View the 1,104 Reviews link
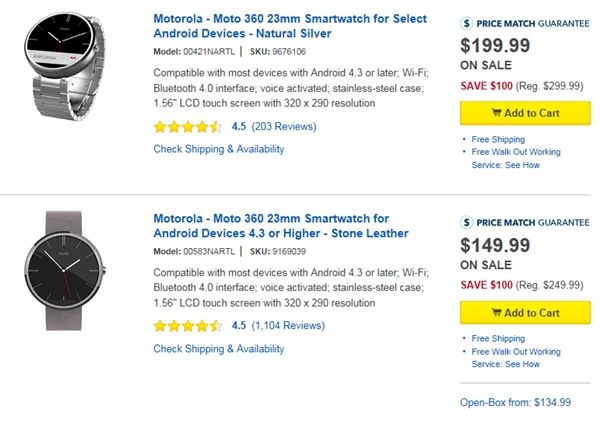600x430 pixels. (288, 325)
